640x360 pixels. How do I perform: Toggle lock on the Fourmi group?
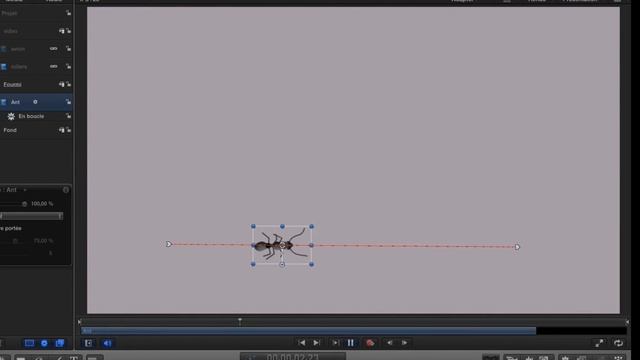68,84
